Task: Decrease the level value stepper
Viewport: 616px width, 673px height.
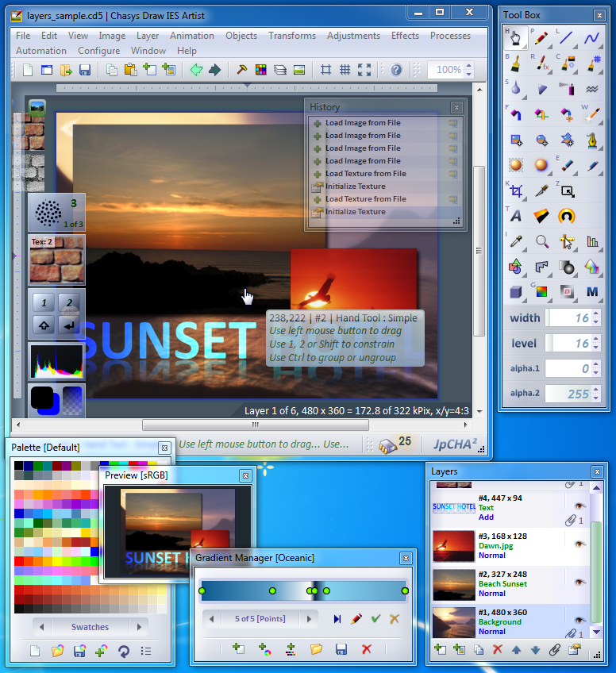Action: 596,348
